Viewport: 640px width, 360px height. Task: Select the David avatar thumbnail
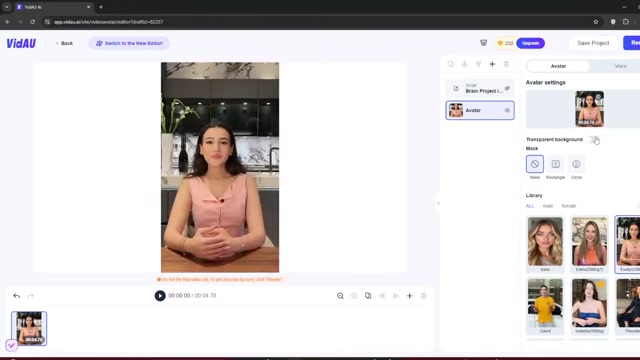point(545,306)
